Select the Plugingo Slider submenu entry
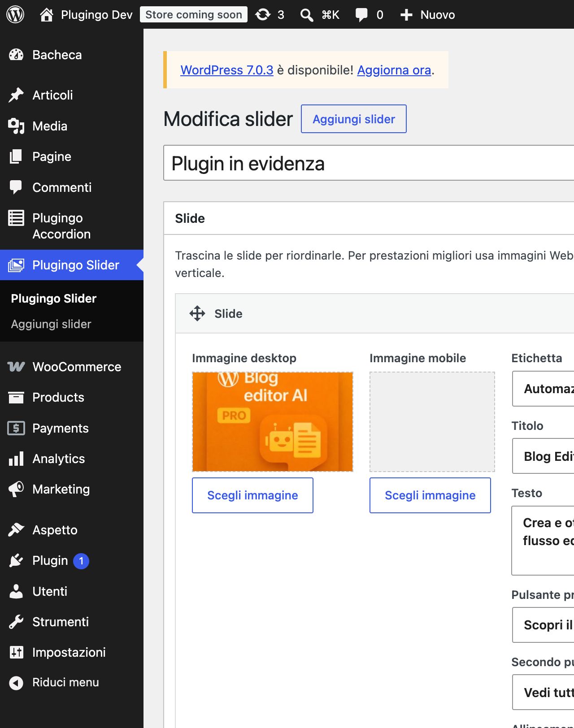The image size is (574, 728). click(x=54, y=299)
